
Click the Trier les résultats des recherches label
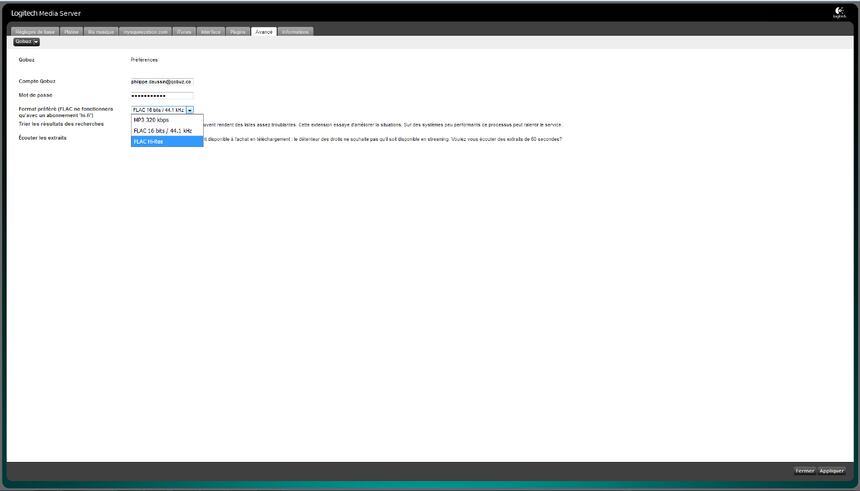(61, 124)
